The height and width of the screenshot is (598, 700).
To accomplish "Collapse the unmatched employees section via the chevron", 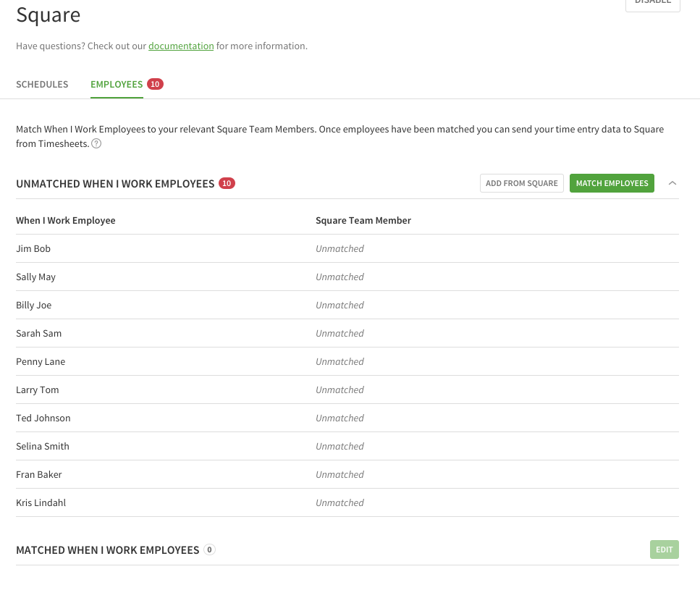I will [672, 183].
